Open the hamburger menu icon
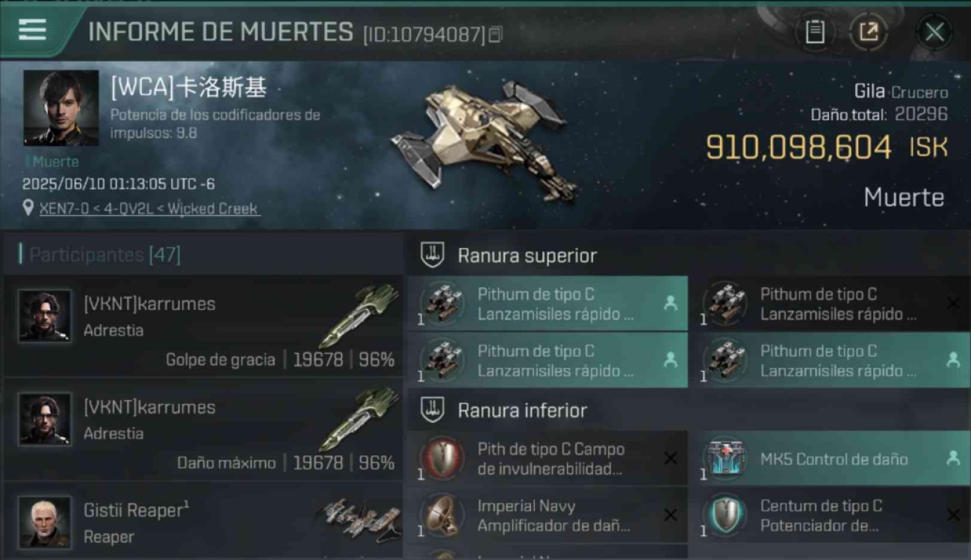This screenshot has height=560, width=971. [32, 30]
